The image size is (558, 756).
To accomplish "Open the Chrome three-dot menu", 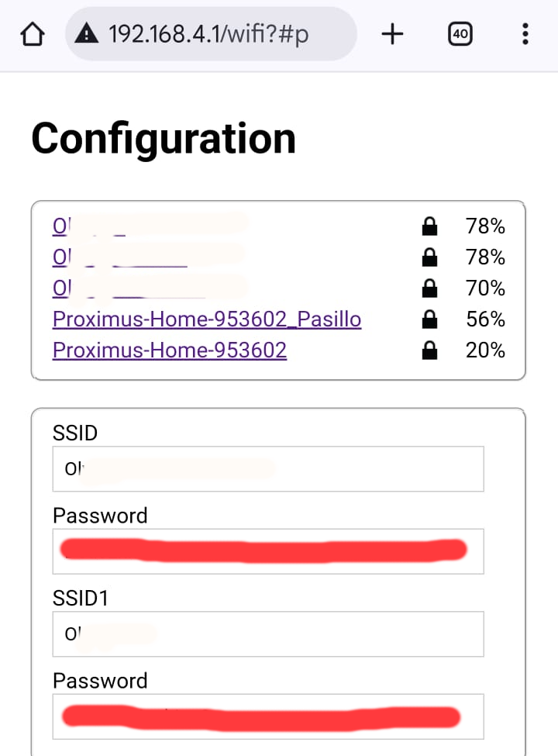I will 525,33.
